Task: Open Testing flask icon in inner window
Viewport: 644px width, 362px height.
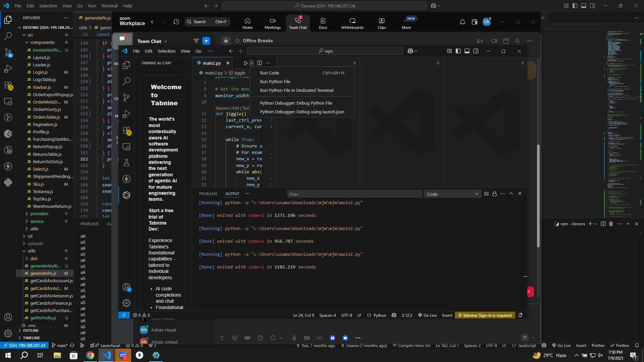Action: point(126,163)
